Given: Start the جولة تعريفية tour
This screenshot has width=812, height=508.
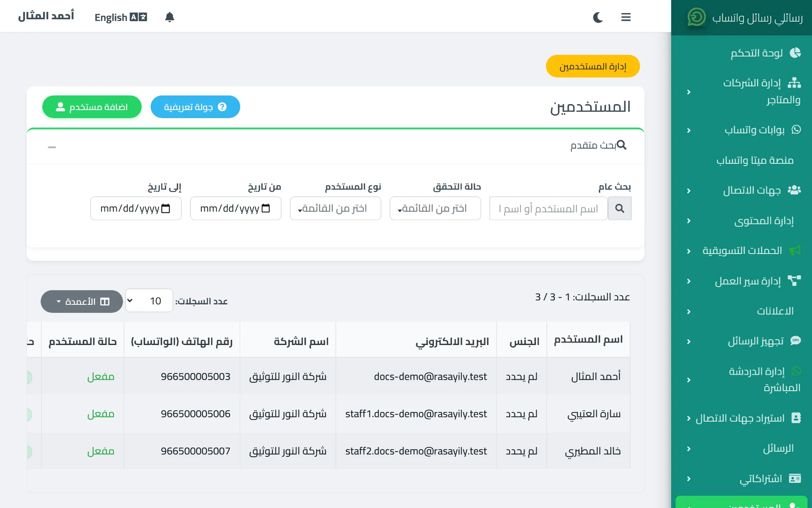Looking at the screenshot, I should click(195, 107).
